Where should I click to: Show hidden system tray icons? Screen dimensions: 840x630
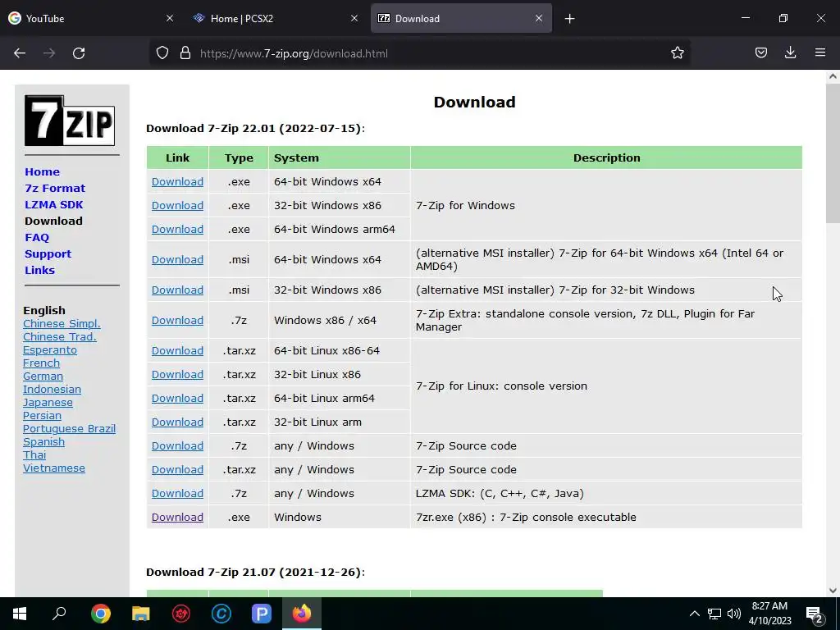click(x=694, y=614)
